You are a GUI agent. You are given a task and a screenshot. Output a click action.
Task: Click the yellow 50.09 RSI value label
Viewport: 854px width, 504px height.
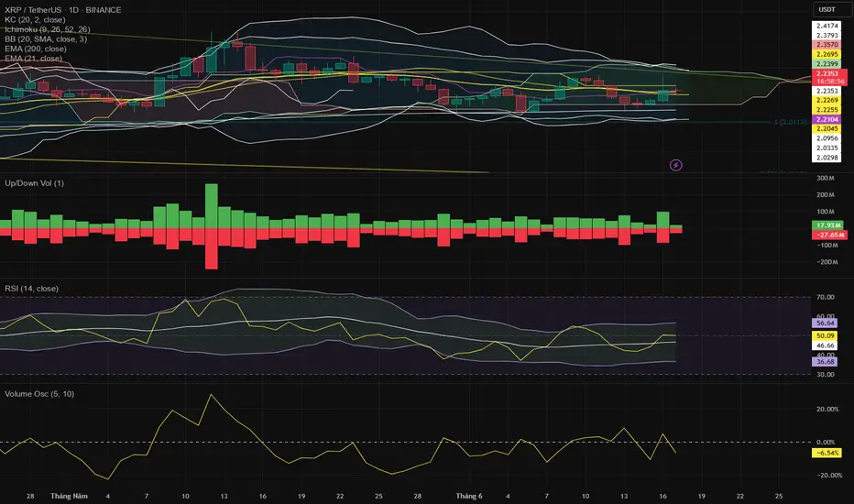[x=825, y=335]
